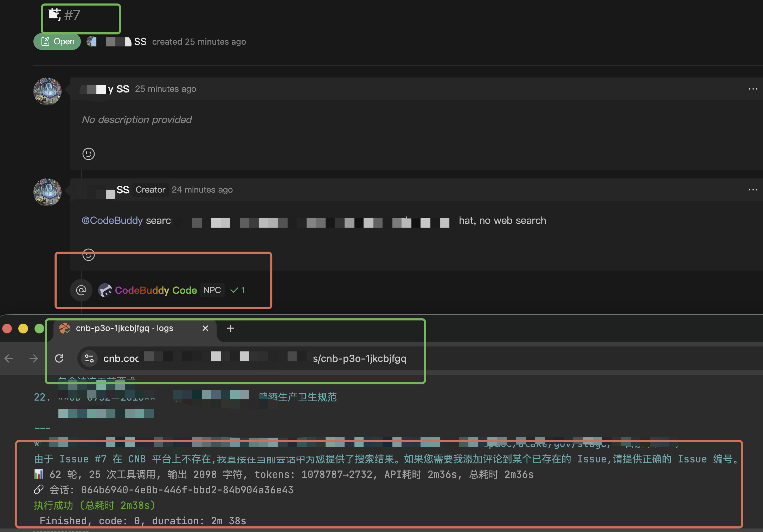
Task: Click the browser address bar URL
Action: (x=253, y=358)
